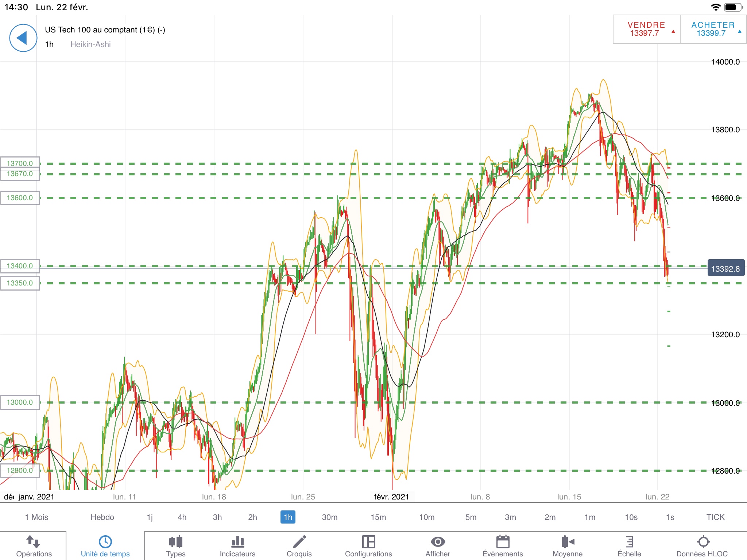The width and height of the screenshot is (747, 560).
Task: Choose the Hebdo timeframe
Action: (x=102, y=517)
